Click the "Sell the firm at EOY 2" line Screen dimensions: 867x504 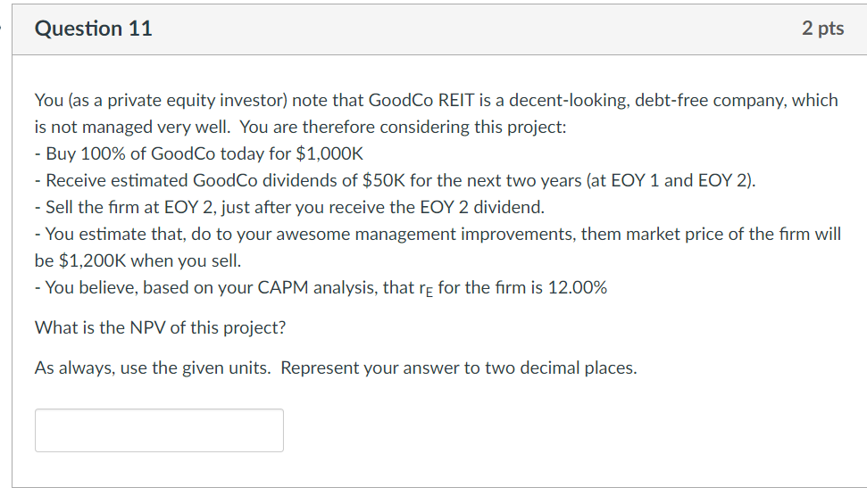click(134, 207)
